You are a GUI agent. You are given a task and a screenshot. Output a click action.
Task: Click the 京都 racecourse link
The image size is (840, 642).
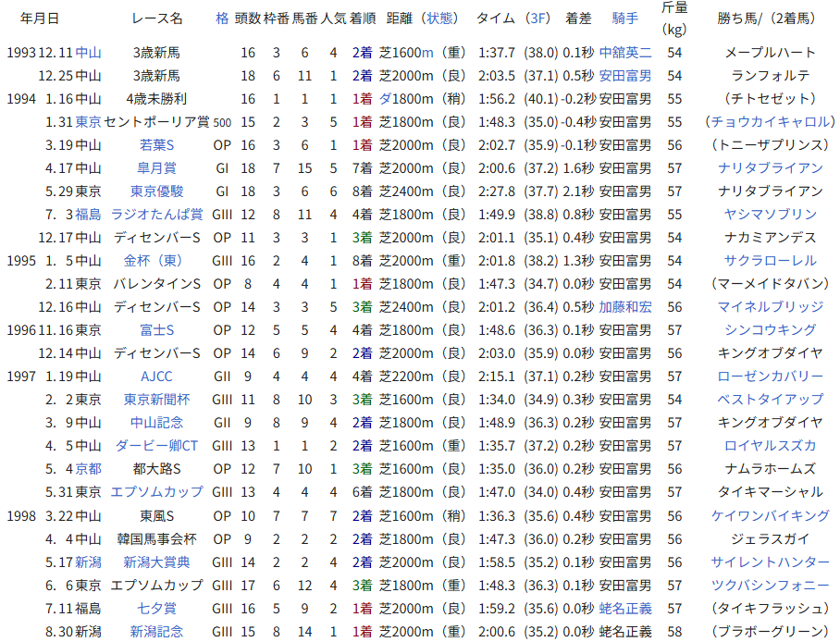tap(89, 469)
